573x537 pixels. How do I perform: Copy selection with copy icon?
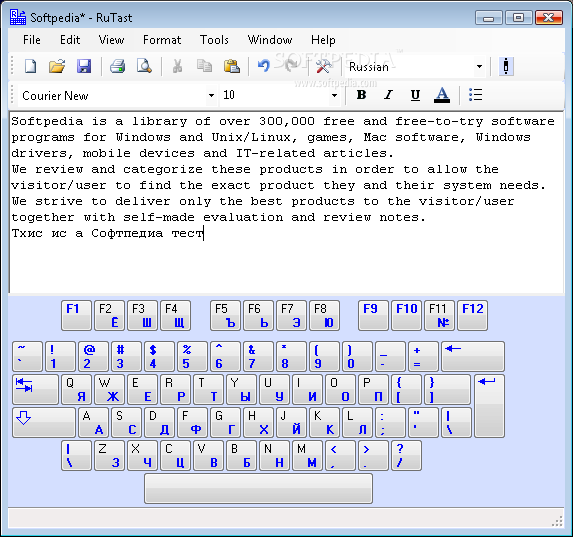point(204,67)
